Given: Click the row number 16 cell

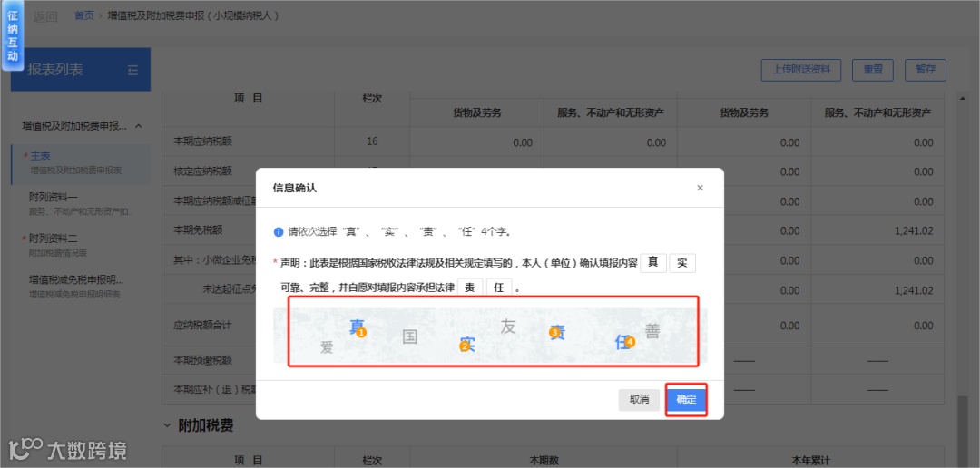Looking at the screenshot, I should pyautogui.click(x=373, y=141).
